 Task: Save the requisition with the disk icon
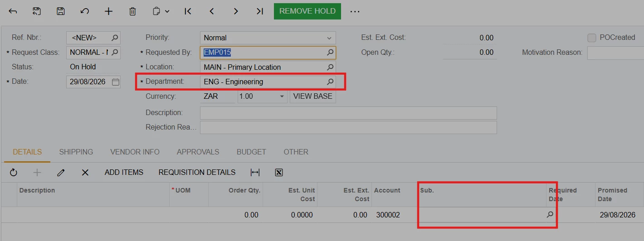[61, 11]
